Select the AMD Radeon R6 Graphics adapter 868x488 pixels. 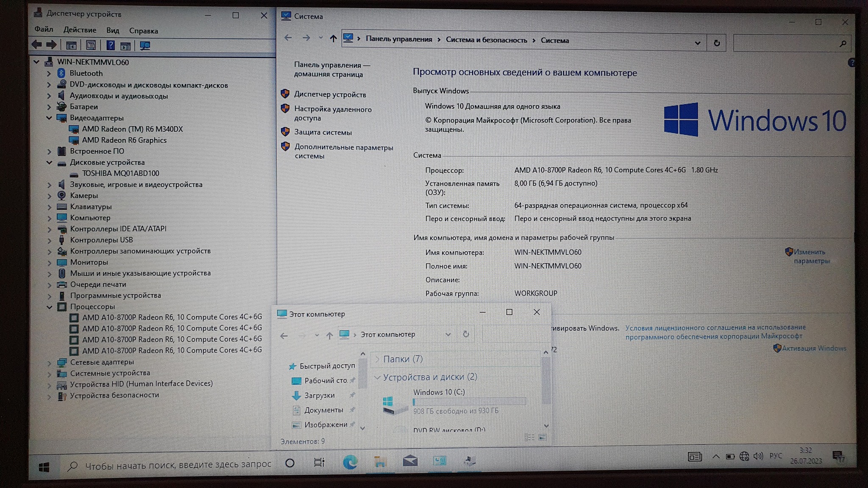(124, 140)
